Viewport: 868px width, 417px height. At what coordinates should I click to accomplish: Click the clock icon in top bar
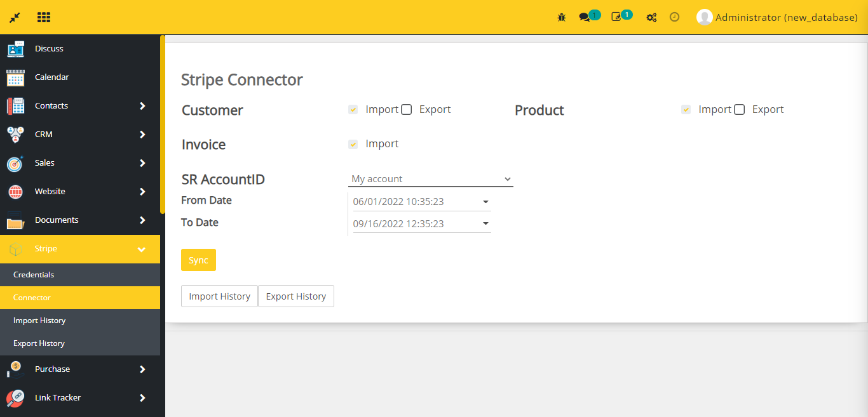(x=675, y=17)
